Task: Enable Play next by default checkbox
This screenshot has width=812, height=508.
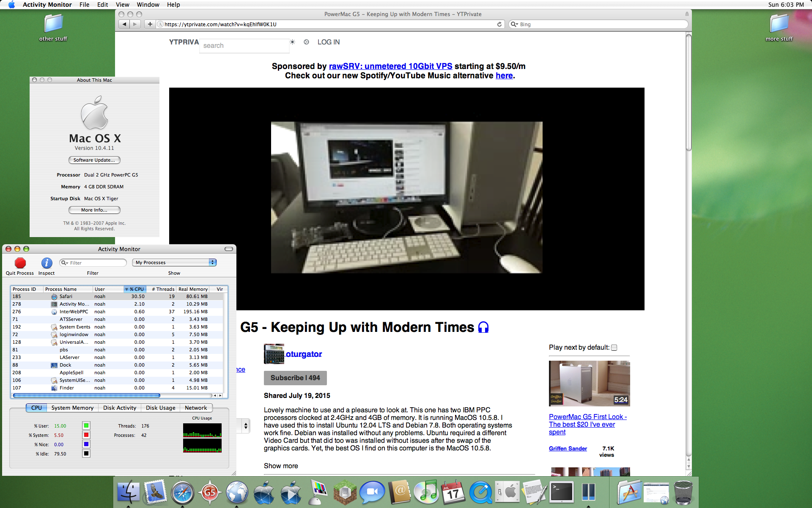Action: (614, 348)
